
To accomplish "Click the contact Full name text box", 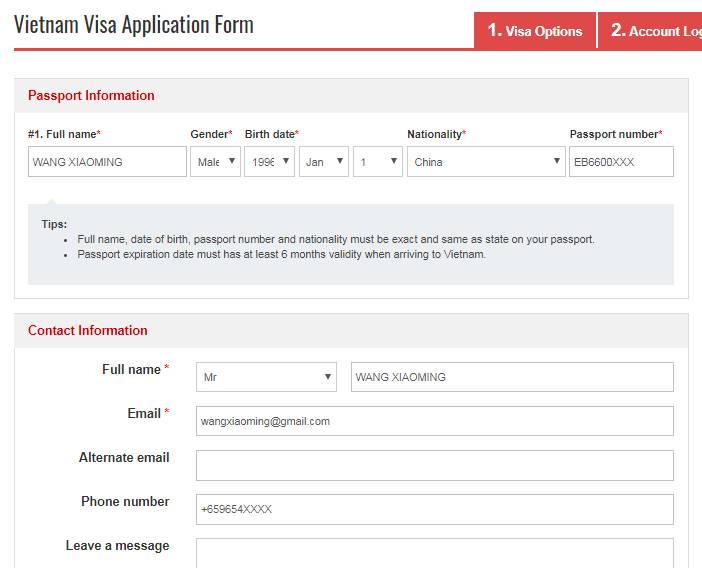I will 512,377.
